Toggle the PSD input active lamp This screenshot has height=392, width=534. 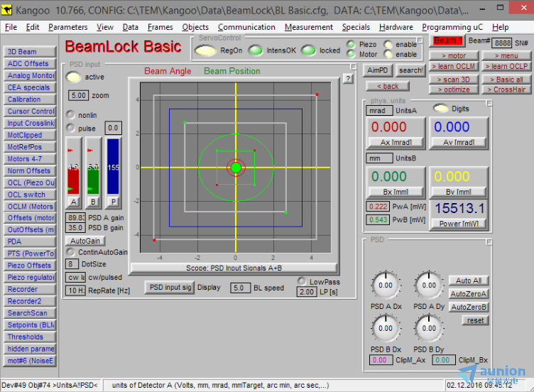tap(73, 77)
